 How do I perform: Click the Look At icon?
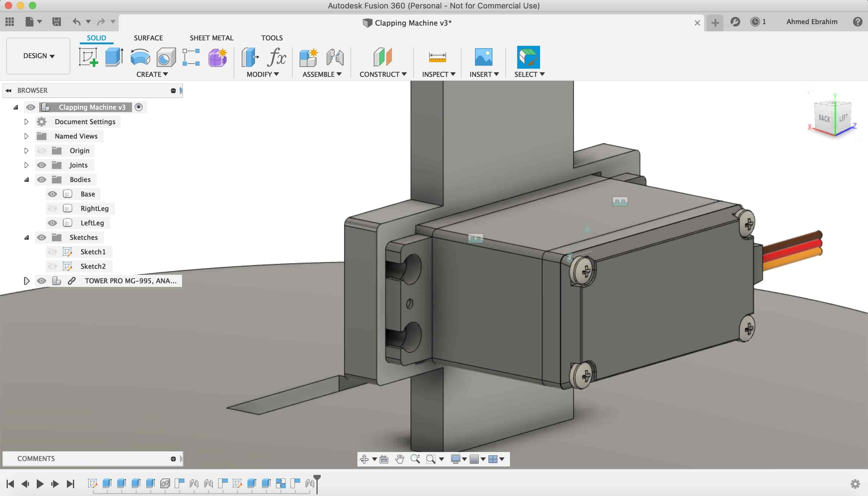384,459
